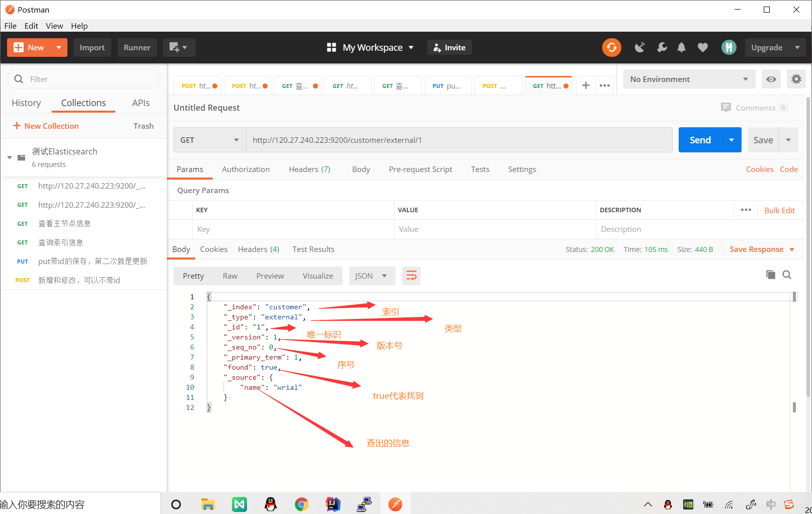The height and width of the screenshot is (514, 812).
Task: Open Windows Cortana search circle
Action: coord(176,504)
